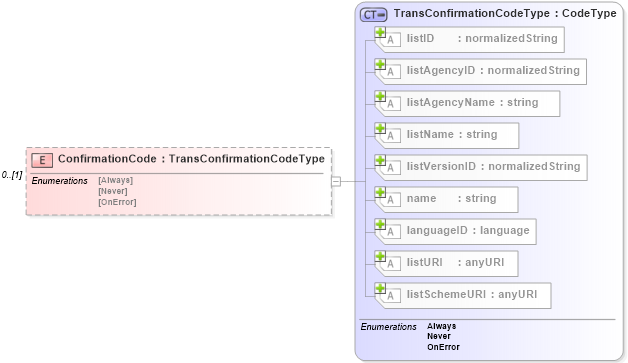Expand the listAgencyName attribute plus icon

point(380,96)
